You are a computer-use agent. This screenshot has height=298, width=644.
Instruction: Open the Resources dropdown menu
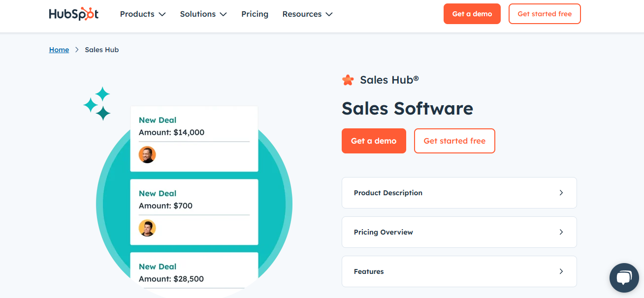click(x=307, y=14)
